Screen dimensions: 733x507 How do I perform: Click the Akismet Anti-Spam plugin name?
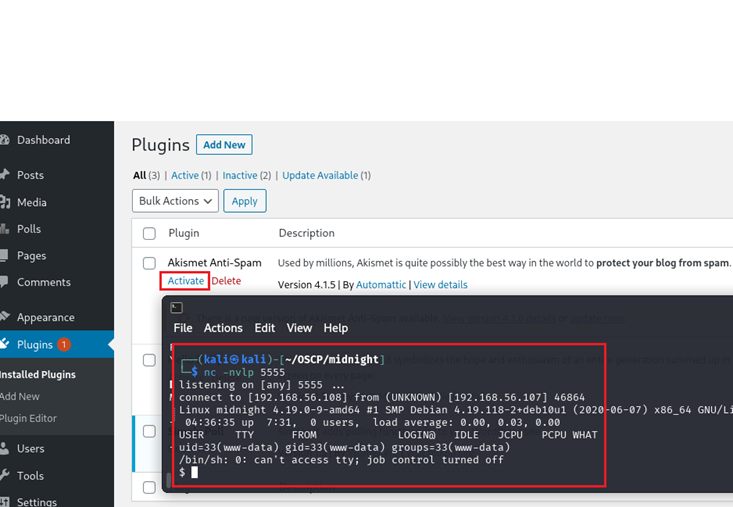(x=215, y=263)
